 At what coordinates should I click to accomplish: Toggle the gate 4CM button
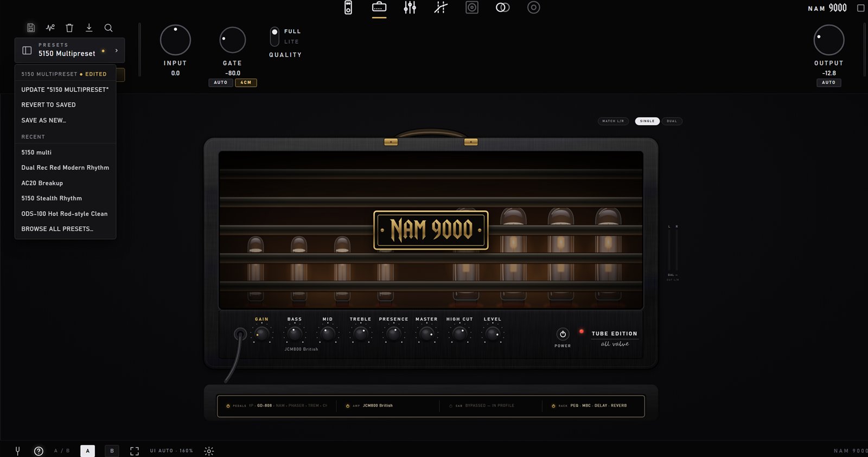coord(246,83)
